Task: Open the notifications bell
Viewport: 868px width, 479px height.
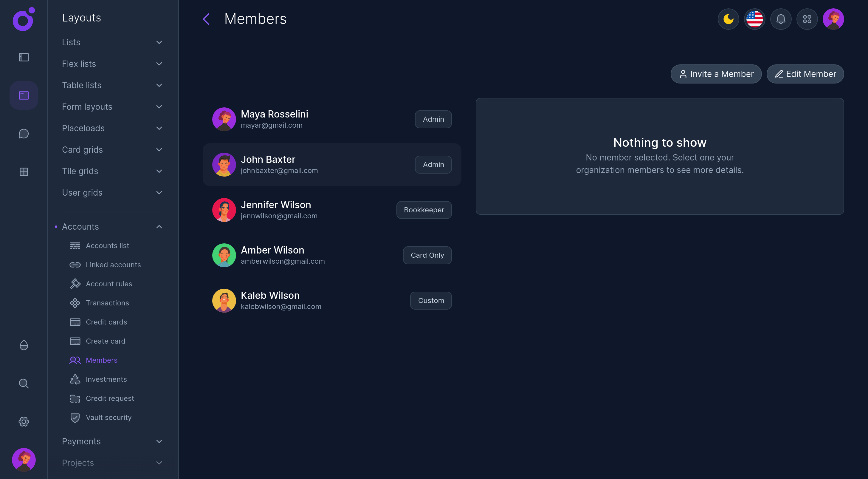Action: click(781, 19)
